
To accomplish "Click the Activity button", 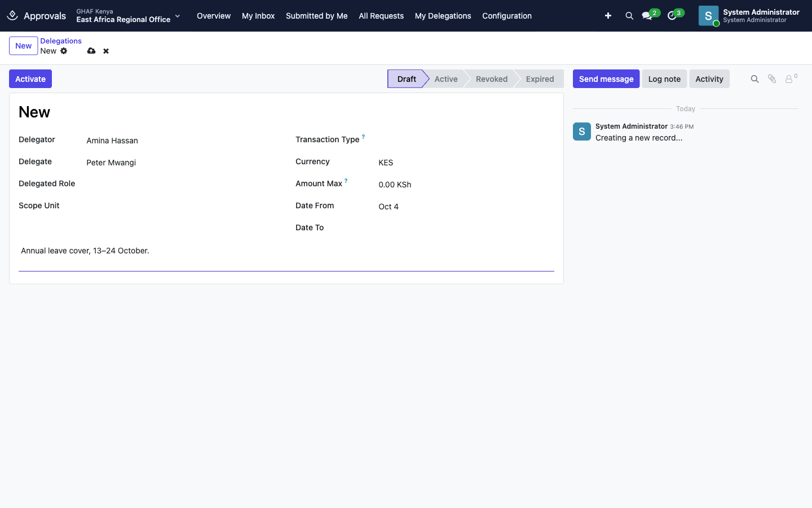I will point(709,79).
